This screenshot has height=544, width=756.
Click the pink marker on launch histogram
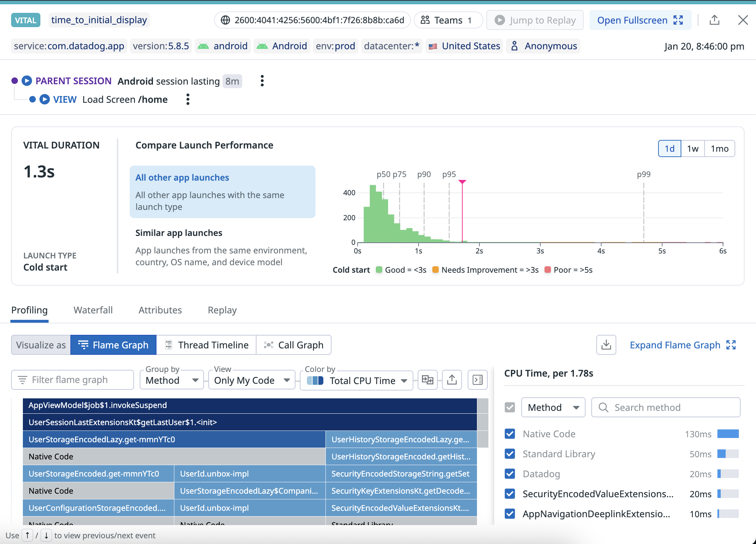(x=462, y=182)
